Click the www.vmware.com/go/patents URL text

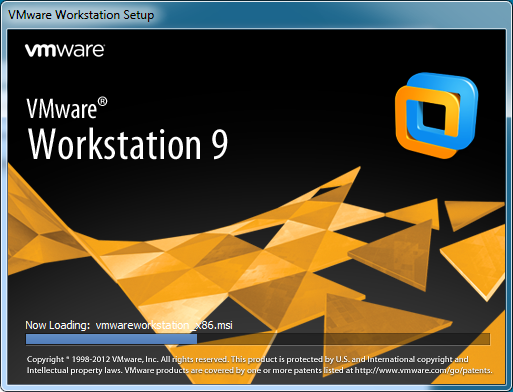(423, 370)
